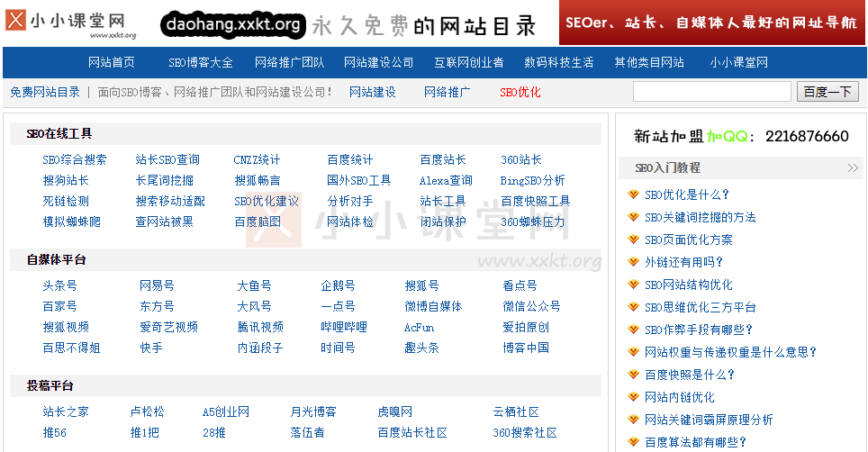Image resolution: width=868 pixels, height=452 pixels.
Task: Click the 博客中国 link
Action: pos(526,348)
